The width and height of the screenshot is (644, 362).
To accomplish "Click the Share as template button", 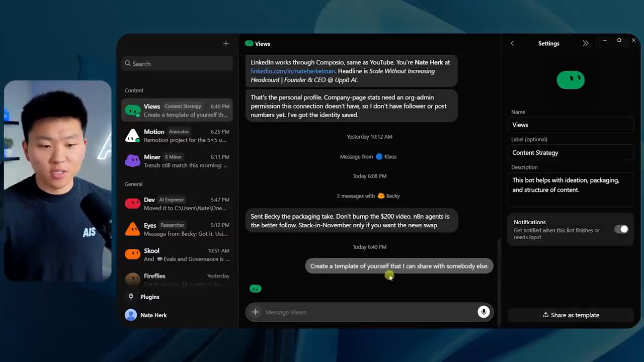I will coord(571,315).
